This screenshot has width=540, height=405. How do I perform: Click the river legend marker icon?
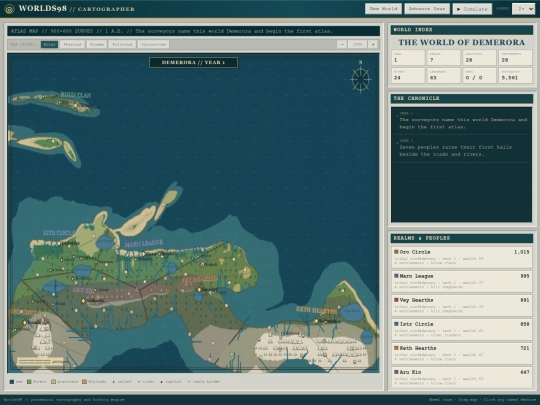(138, 382)
